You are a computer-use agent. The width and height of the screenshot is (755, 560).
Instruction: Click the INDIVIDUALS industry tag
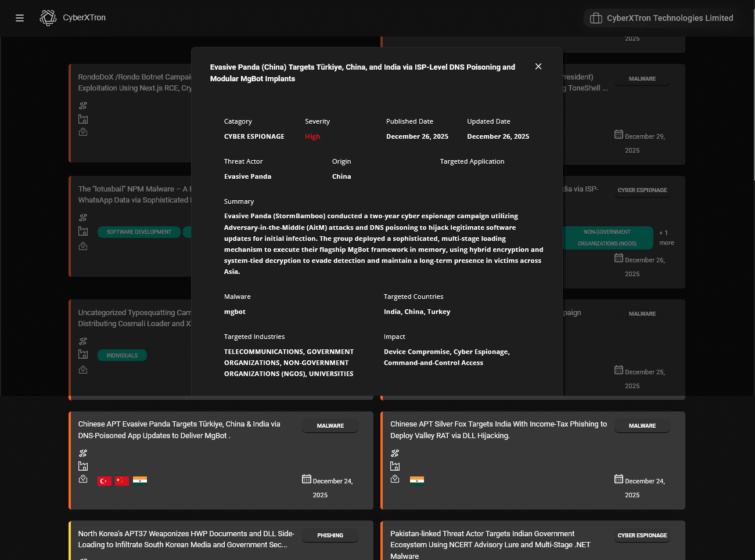(x=122, y=355)
